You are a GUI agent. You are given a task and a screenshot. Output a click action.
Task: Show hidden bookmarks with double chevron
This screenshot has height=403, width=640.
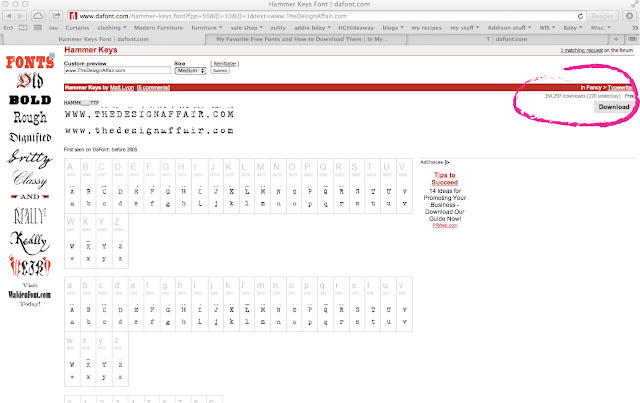[635, 28]
